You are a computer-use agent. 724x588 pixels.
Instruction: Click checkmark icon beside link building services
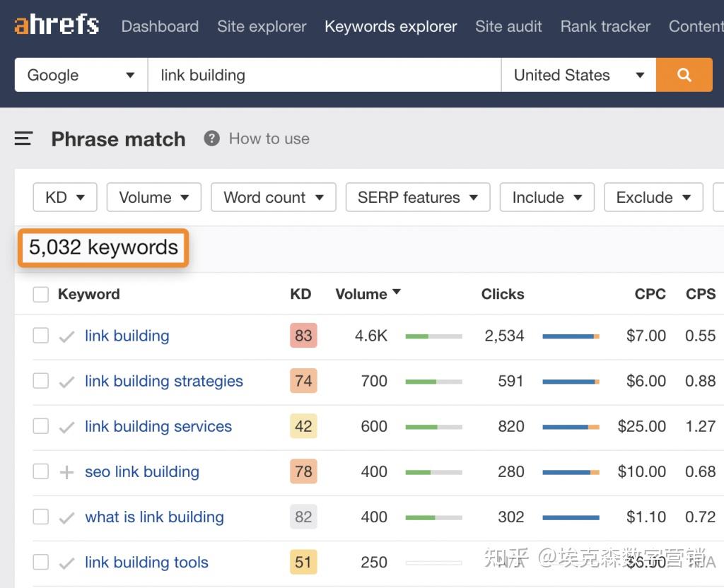click(67, 427)
